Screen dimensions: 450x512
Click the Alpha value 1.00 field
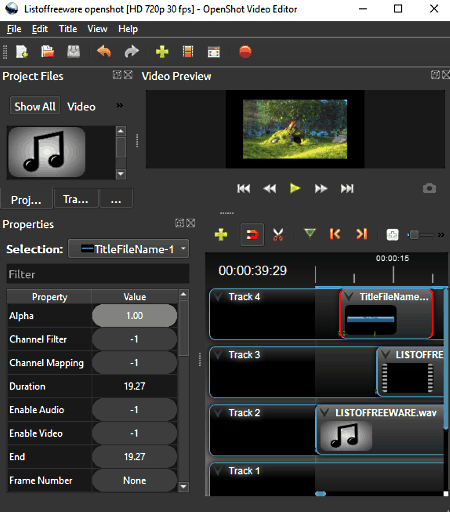click(x=134, y=315)
